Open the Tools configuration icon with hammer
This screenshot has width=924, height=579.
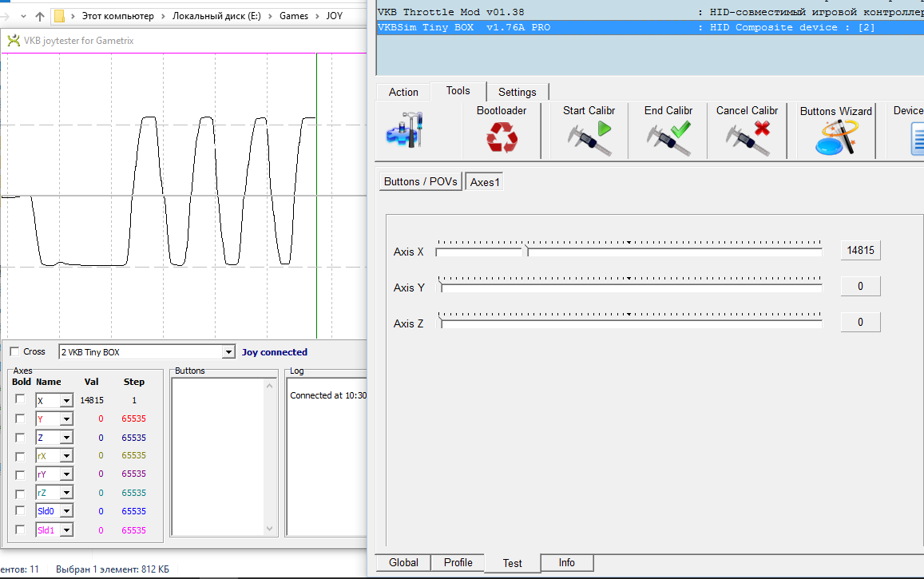point(405,129)
